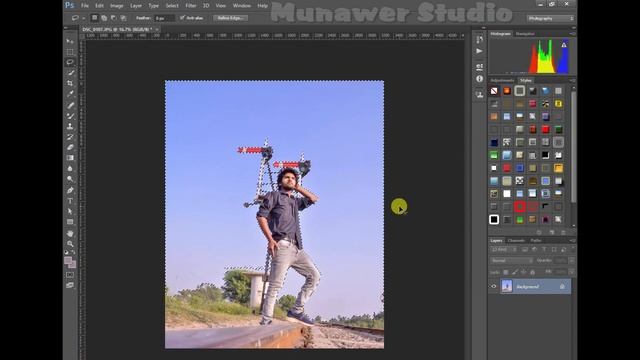Screen dimensions: 640x360
Task: Click the lock icon on Background layer
Action: 562,287
